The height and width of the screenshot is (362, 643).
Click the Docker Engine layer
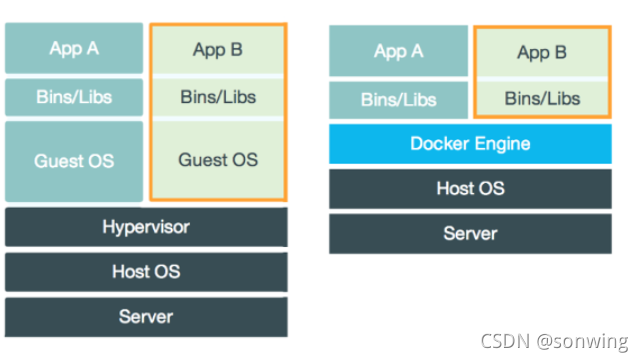click(470, 144)
